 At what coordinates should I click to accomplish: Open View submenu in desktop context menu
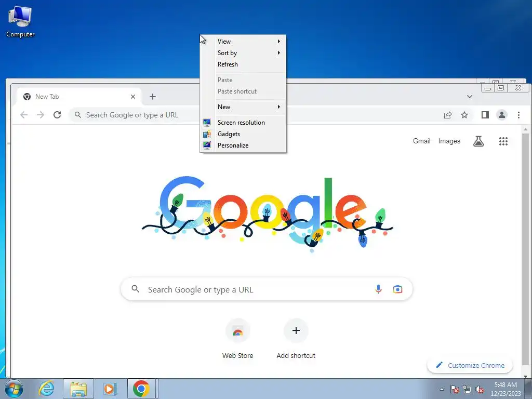243,42
